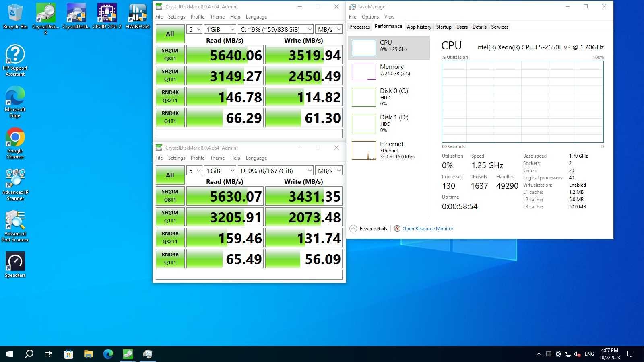
Task: Open 1GiB size dropdown in bottom CrystalDiskMark
Action: [220, 171]
